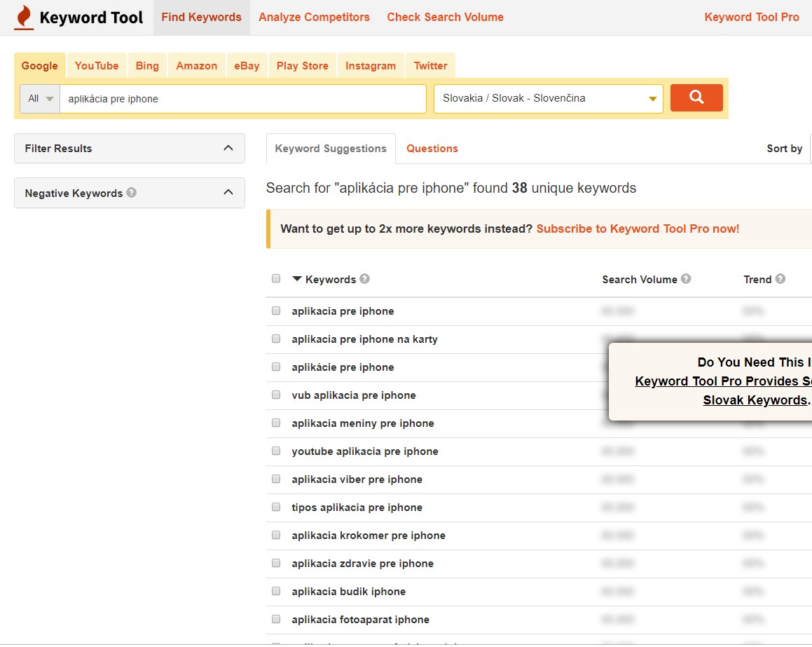Check the 'aplikácie pre iphone' checkbox
Viewport: 812px width, 647px height.
click(x=276, y=367)
